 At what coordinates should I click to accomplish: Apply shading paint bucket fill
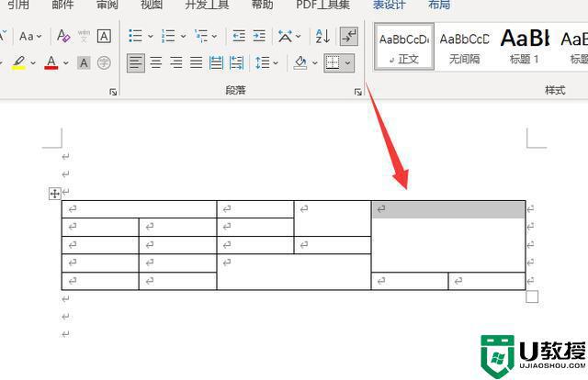(x=300, y=63)
